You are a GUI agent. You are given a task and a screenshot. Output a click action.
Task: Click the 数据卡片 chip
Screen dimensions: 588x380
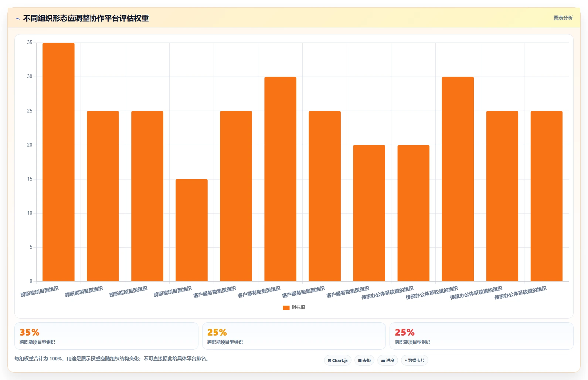coord(415,360)
